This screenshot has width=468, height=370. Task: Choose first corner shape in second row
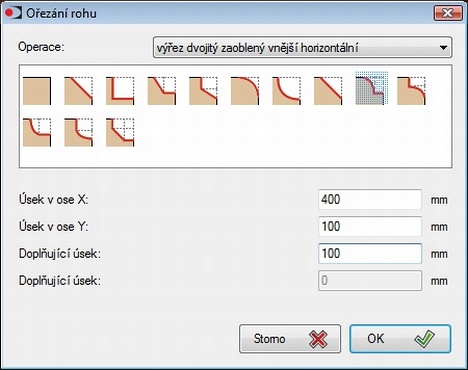pyautogui.click(x=37, y=132)
